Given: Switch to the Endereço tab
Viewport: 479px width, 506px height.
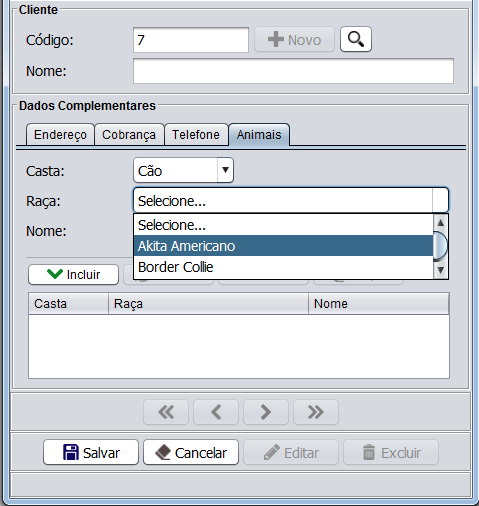Looking at the screenshot, I should (x=60, y=135).
